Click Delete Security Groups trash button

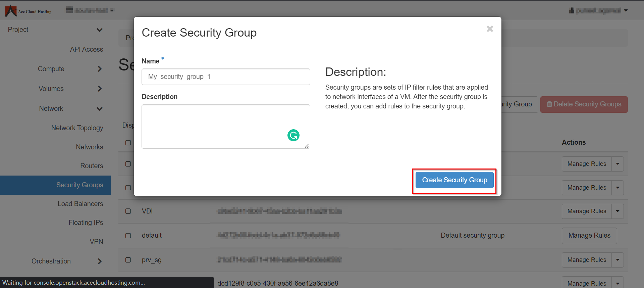584,104
